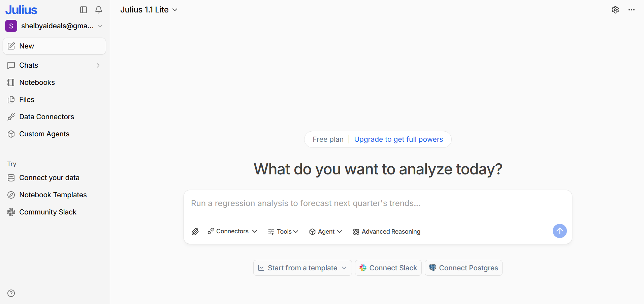The image size is (644, 304).
Task: Click the Connect Postgres button
Action: pyautogui.click(x=463, y=268)
